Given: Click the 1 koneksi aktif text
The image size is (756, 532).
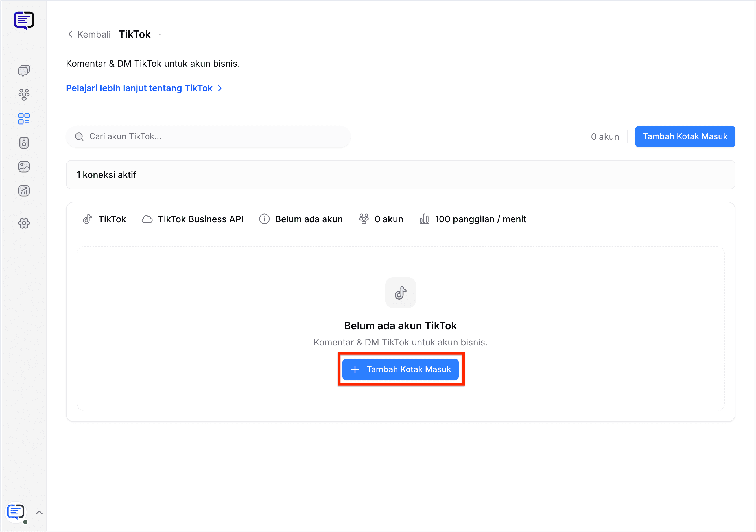Looking at the screenshot, I should tap(106, 175).
